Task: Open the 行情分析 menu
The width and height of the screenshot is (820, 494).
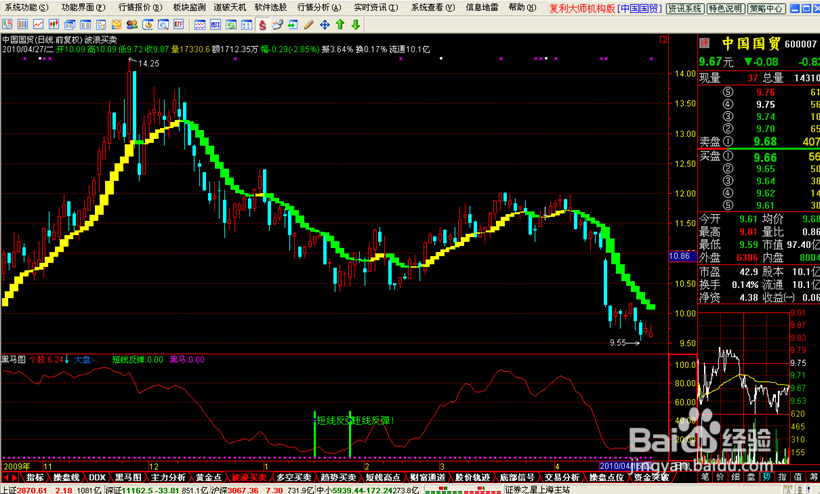Action: click(x=319, y=7)
